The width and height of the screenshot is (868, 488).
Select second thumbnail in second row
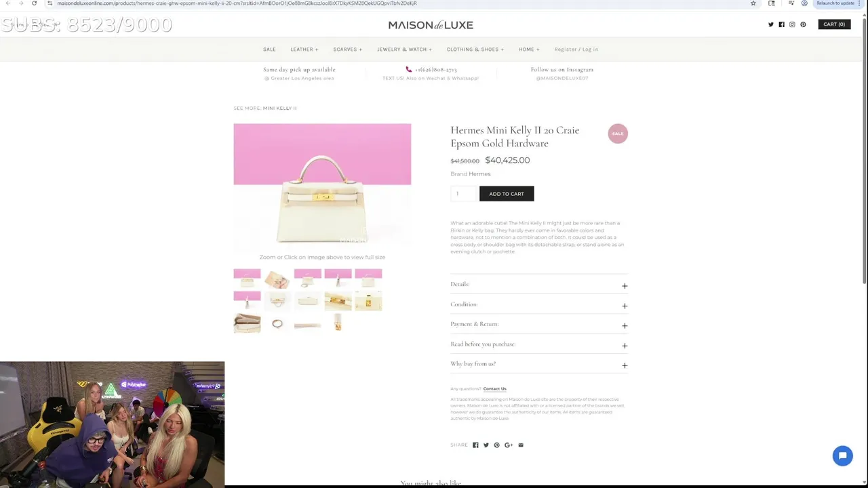[277, 301]
